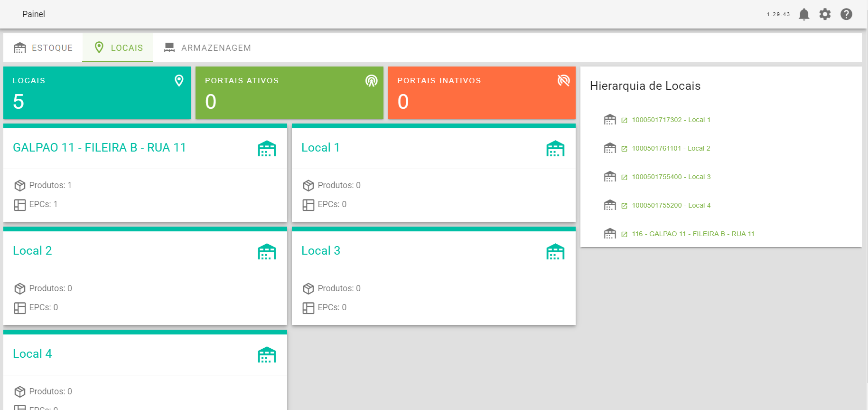Viewport: 868px width, 410px height.
Task: Open the GALPAO 11 - FILEIRA B - RUA 11 card title
Action: pyautogui.click(x=99, y=148)
